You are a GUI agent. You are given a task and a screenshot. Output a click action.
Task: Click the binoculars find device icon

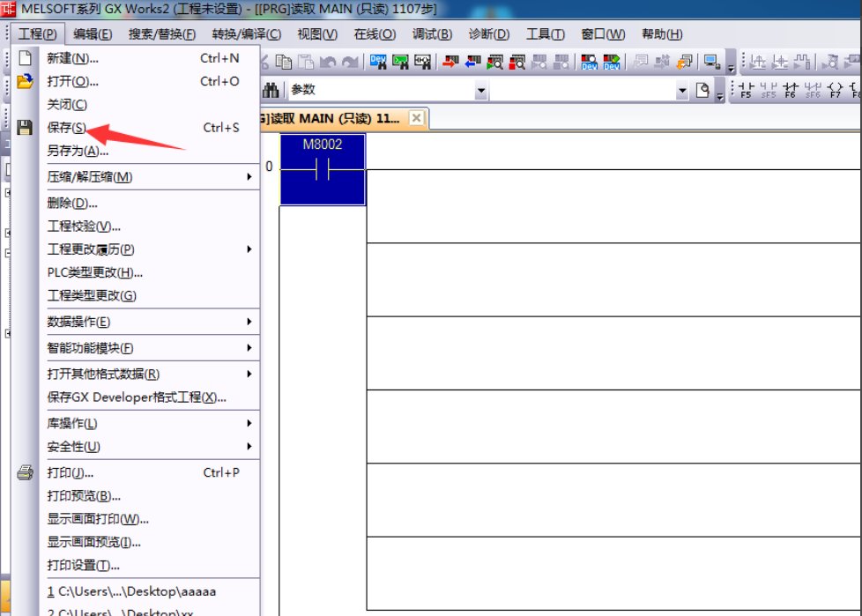tap(271, 90)
